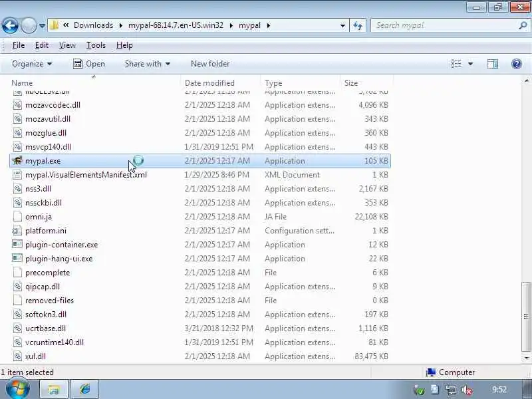Open the Windows Start orb
The image size is (532, 399).
(17, 389)
